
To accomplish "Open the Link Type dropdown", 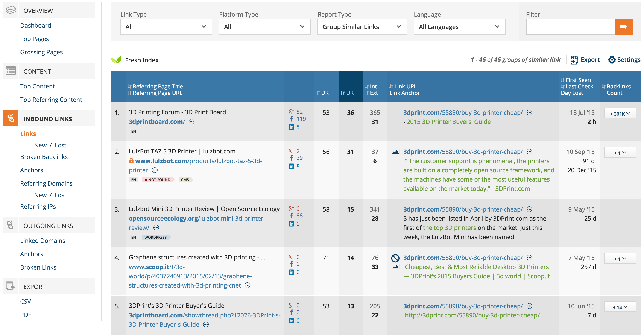I will (166, 27).
